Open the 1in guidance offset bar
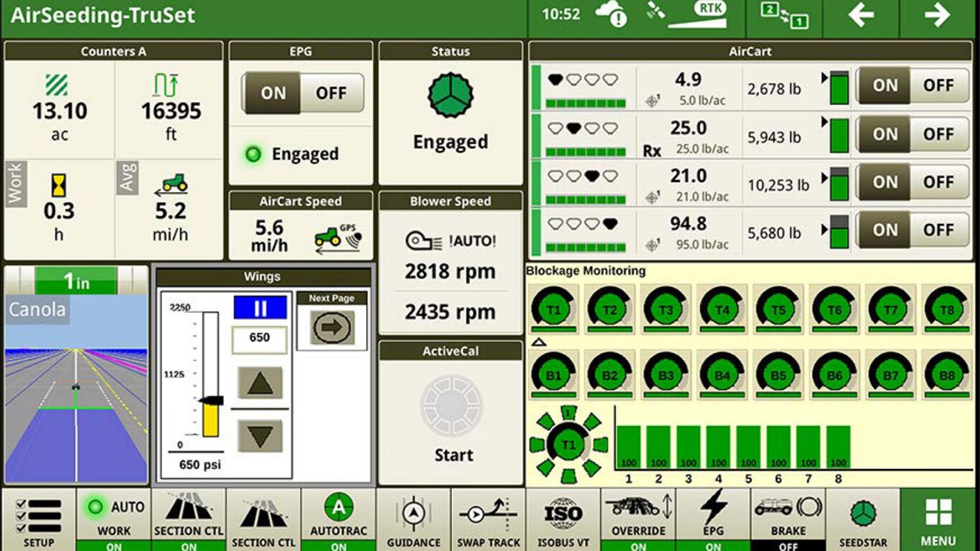Image resolution: width=980 pixels, height=551 pixels. [x=76, y=281]
